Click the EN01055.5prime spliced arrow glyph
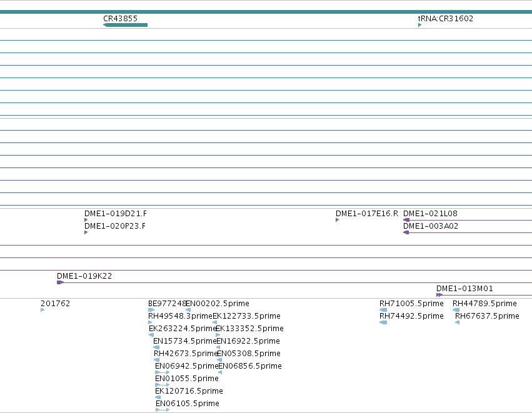 [x=162, y=385]
